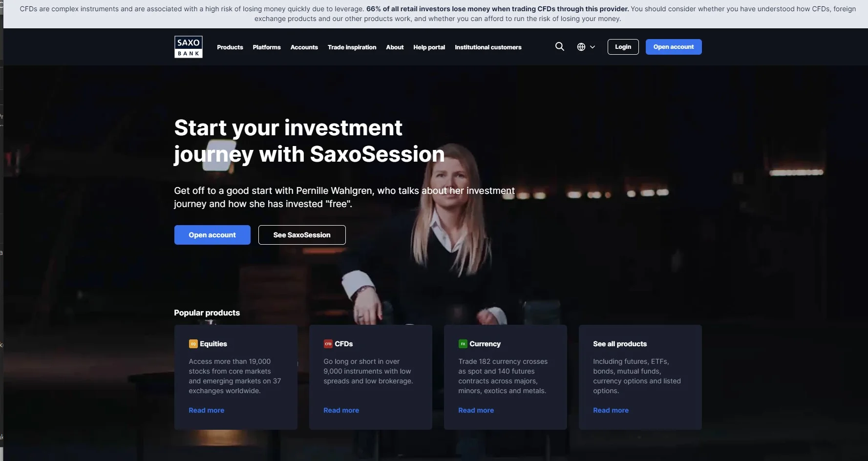This screenshot has height=461, width=868.
Task: Click the globe language icon
Action: (581, 47)
